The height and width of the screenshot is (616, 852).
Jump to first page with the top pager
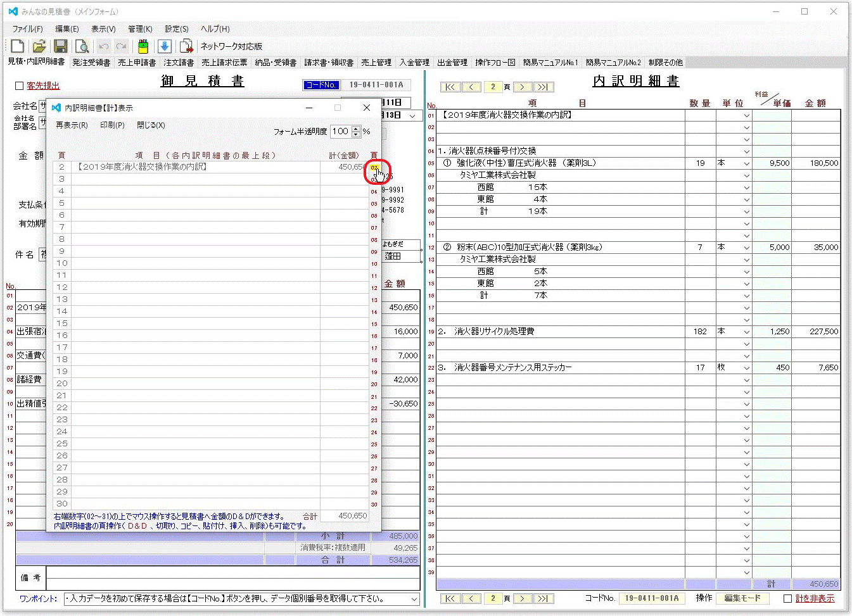click(450, 87)
